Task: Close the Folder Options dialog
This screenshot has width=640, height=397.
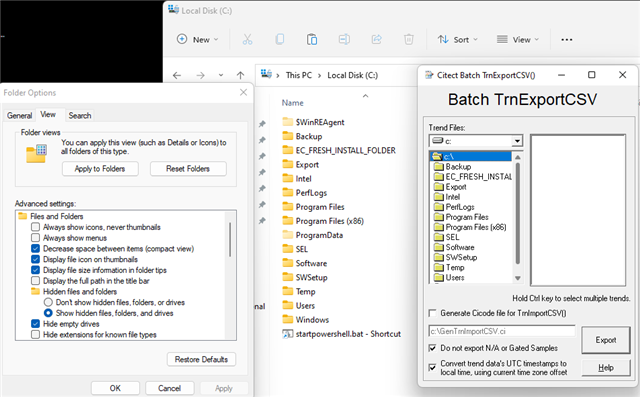Action: click(243, 93)
